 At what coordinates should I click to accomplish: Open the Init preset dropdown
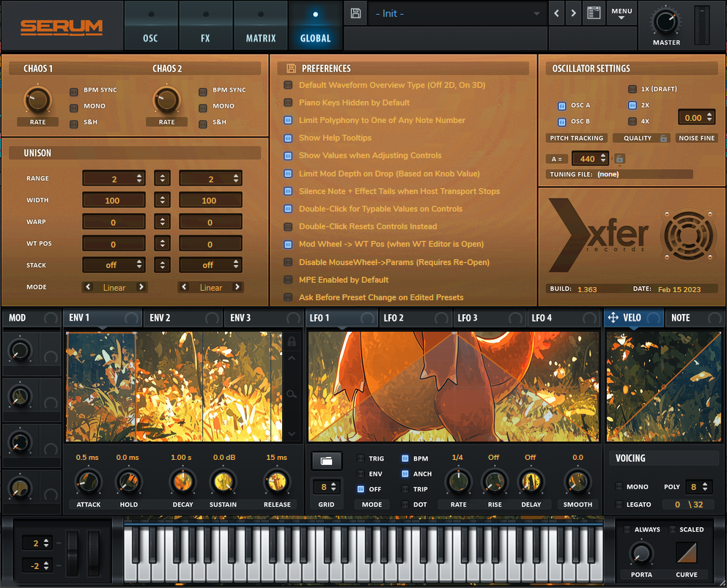pyautogui.click(x=457, y=13)
